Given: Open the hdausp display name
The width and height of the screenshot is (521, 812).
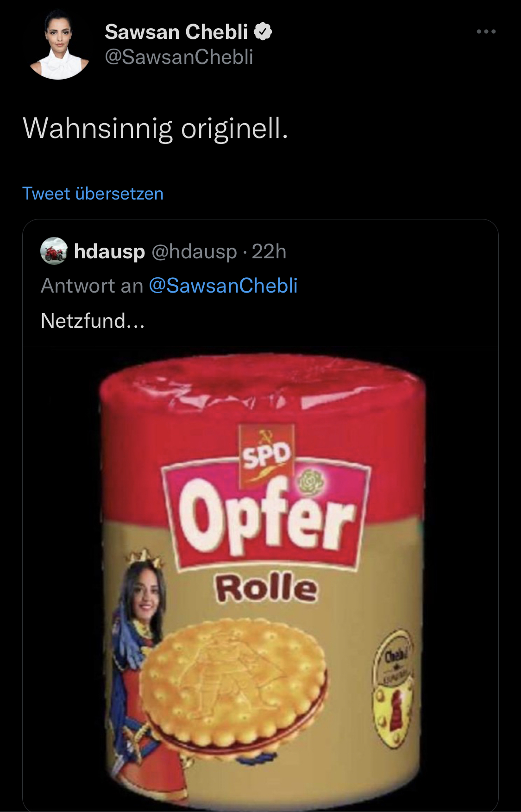Looking at the screenshot, I should [109, 251].
